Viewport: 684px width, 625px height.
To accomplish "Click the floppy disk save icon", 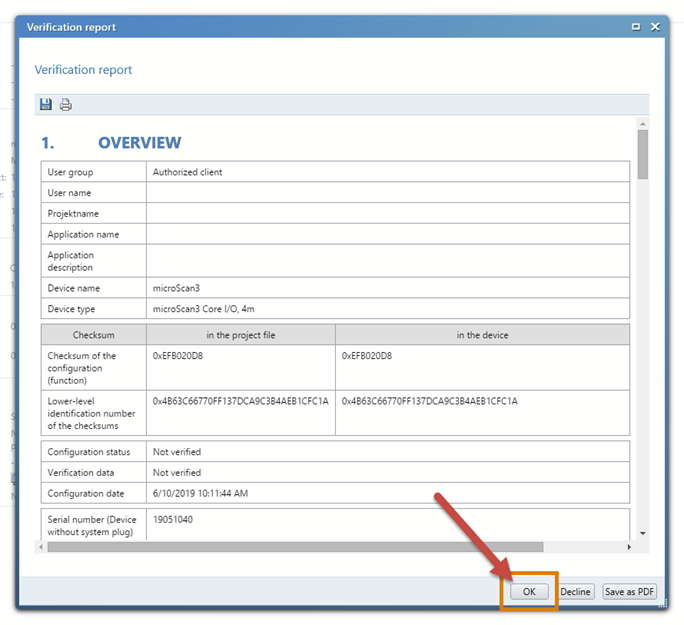I will click(46, 105).
